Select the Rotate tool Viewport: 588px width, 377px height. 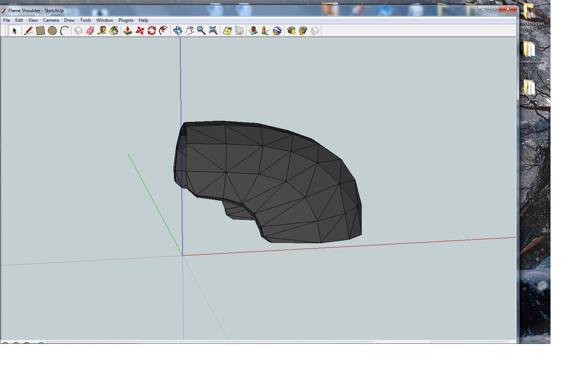pyautogui.click(x=152, y=31)
